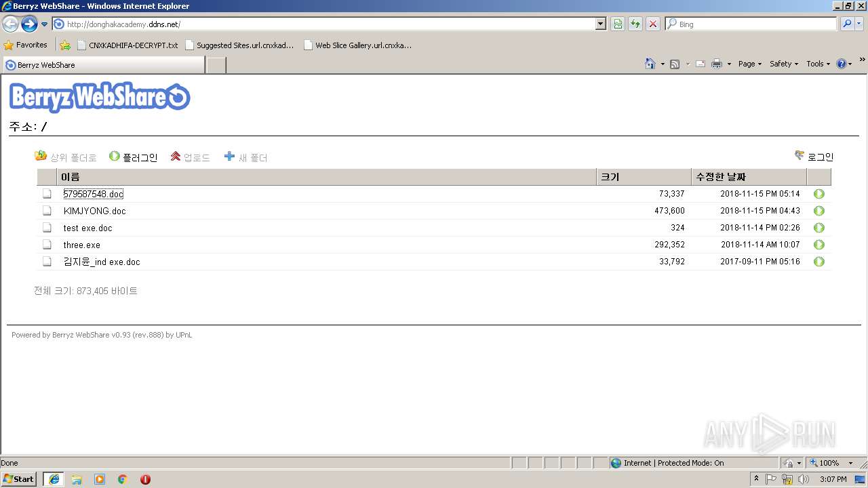Sort by 이름 column header
This screenshot has height=488, width=868.
pos(326,177)
